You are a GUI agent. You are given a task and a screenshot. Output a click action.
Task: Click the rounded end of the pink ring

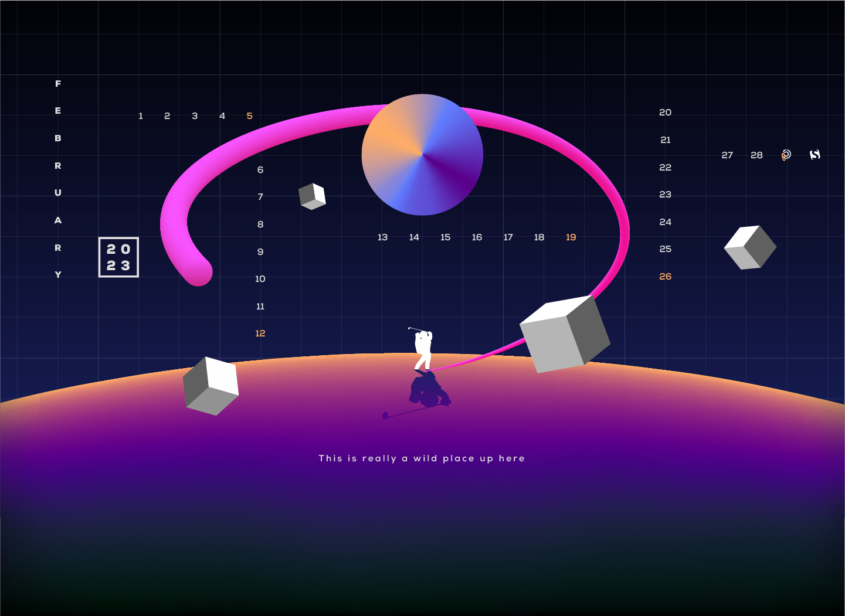[198, 272]
